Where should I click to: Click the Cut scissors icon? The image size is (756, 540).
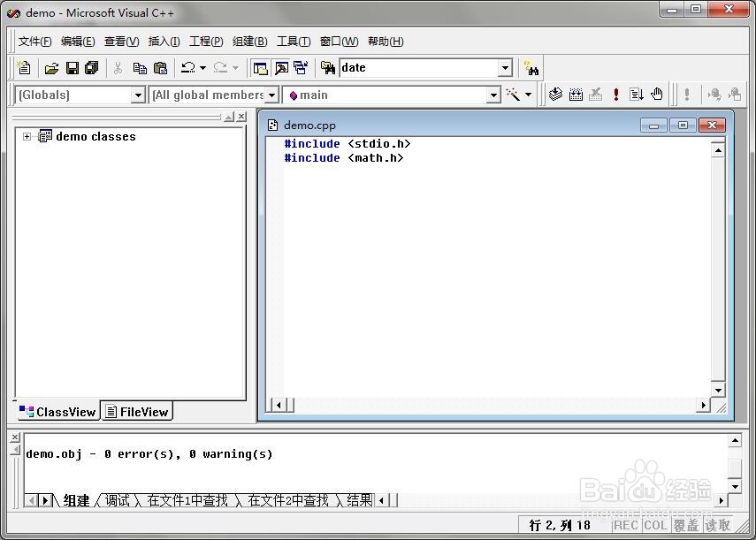tap(118, 68)
